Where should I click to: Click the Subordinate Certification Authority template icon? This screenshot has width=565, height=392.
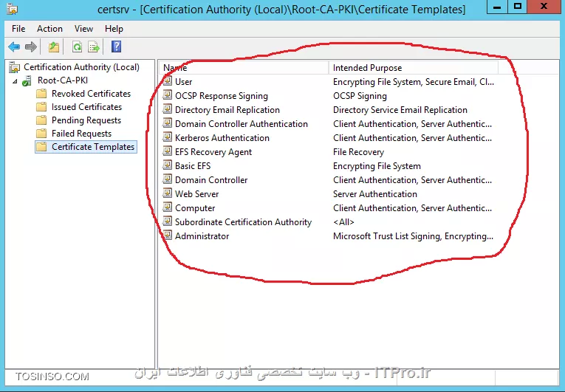pos(167,222)
